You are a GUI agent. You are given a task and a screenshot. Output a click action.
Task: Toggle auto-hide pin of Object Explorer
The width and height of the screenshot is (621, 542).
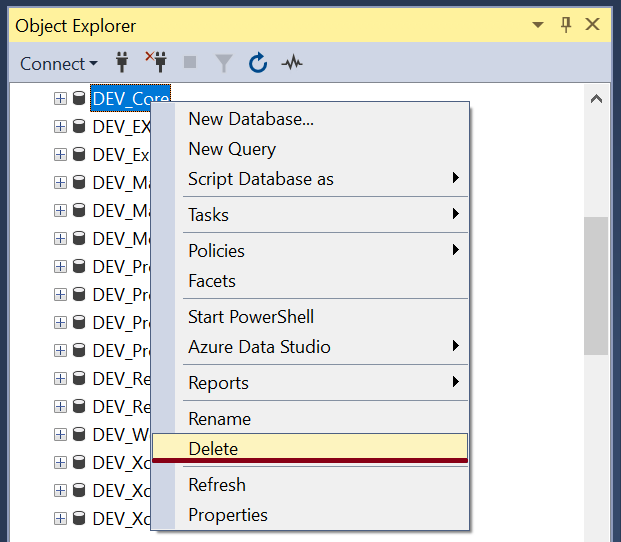[566, 25]
